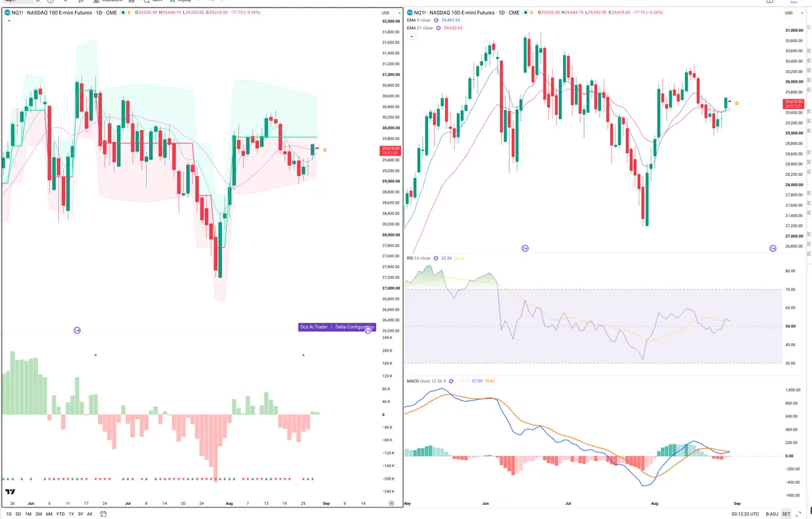Click purple event marker below right chart center
This screenshot has height=519, width=812.
click(525, 248)
